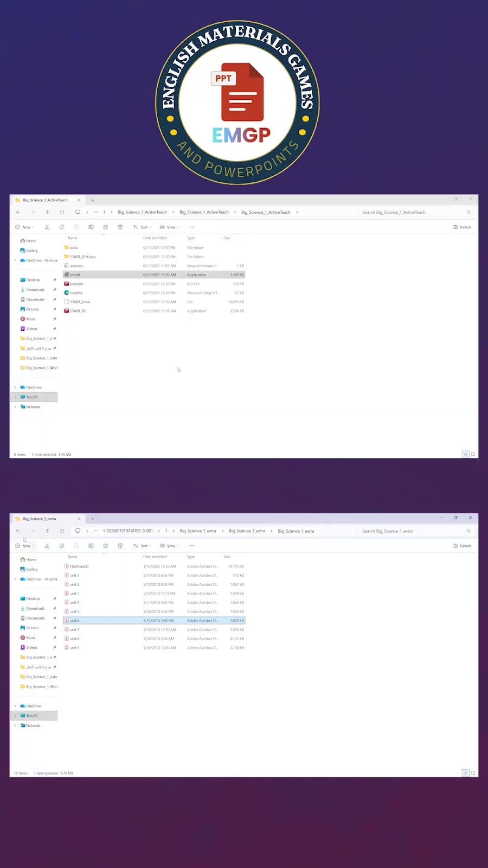Select the Install application file
The image size is (488, 868).
[x=154, y=275]
